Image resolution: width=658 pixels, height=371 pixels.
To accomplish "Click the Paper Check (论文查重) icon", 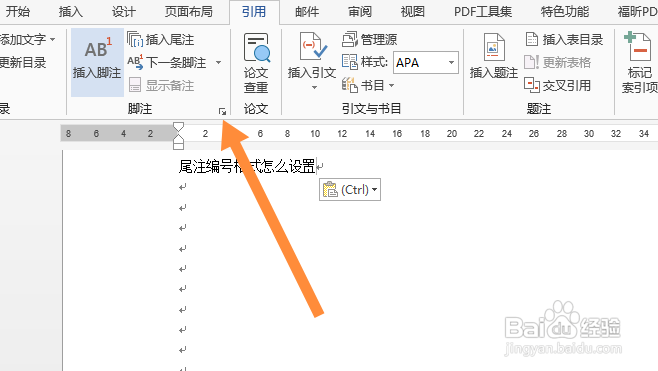I will (x=256, y=47).
